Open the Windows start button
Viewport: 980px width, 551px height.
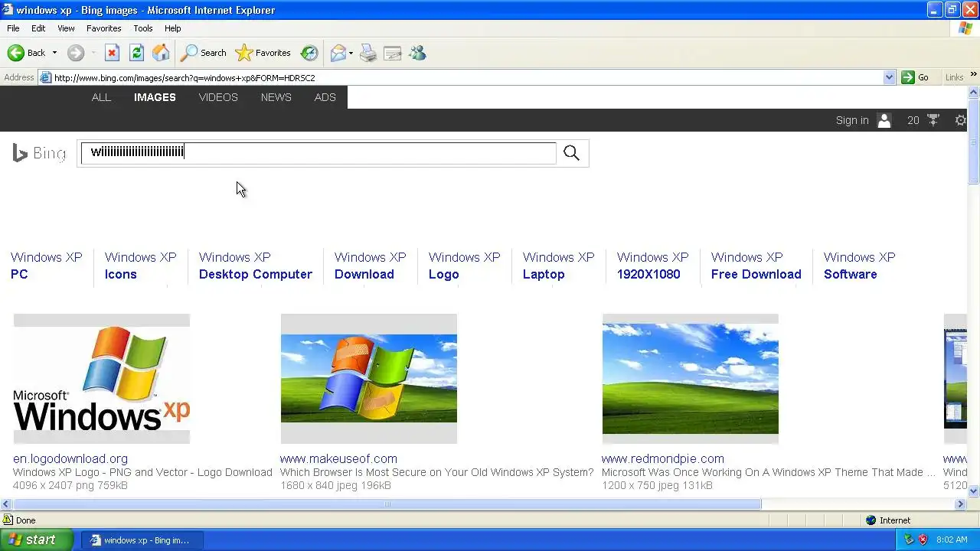37,540
